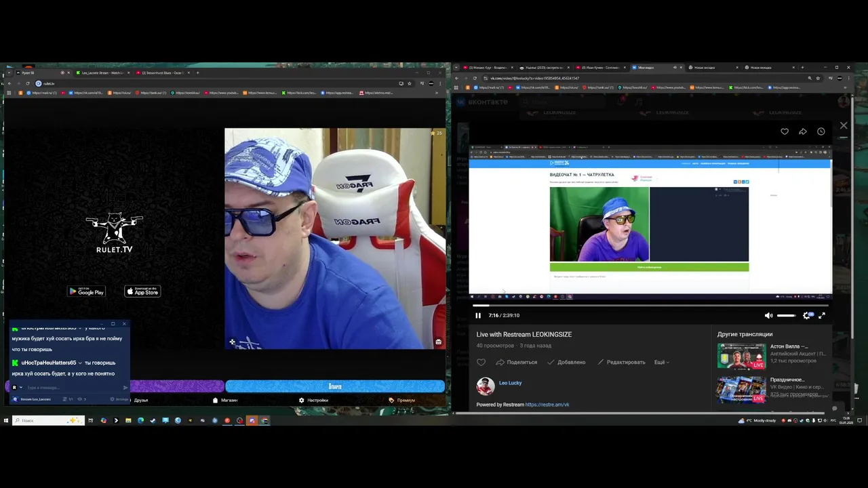
Task: Click the VK music note icon
Action: pos(639,102)
